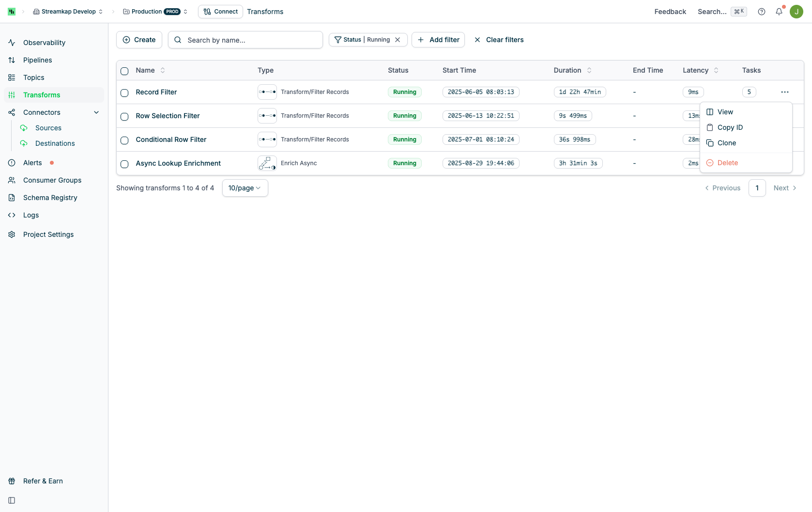Open the Observability section in the sidebar
The width and height of the screenshot is (812, 512).
43,43
